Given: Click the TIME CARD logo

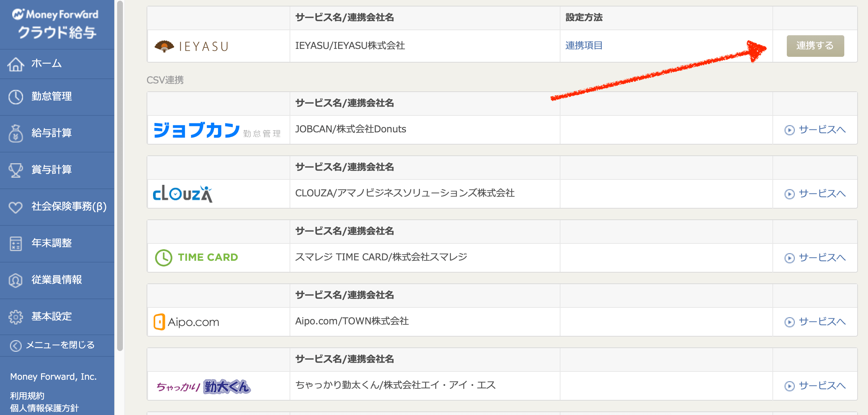Looking at the screenshot, I should pos(197,257).
